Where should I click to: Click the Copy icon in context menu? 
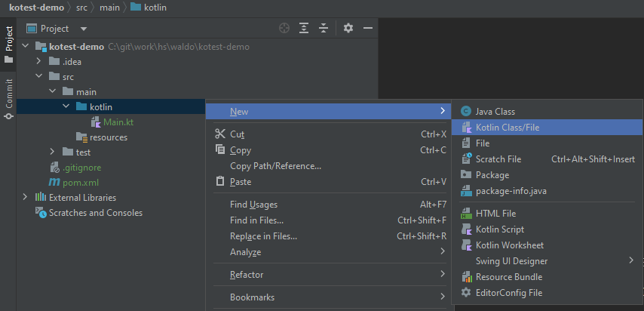pos(220,149)
